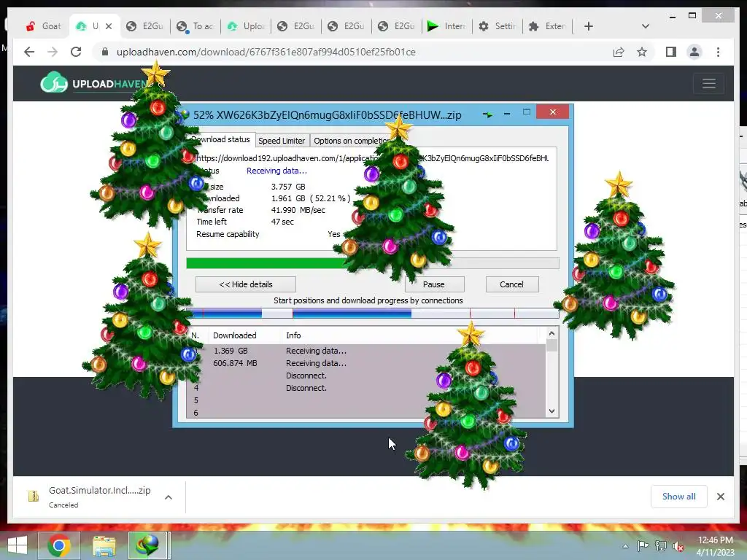The image size is (747, 560).
Task: Click the network tray icon
Action: click(x=661, y=546)
